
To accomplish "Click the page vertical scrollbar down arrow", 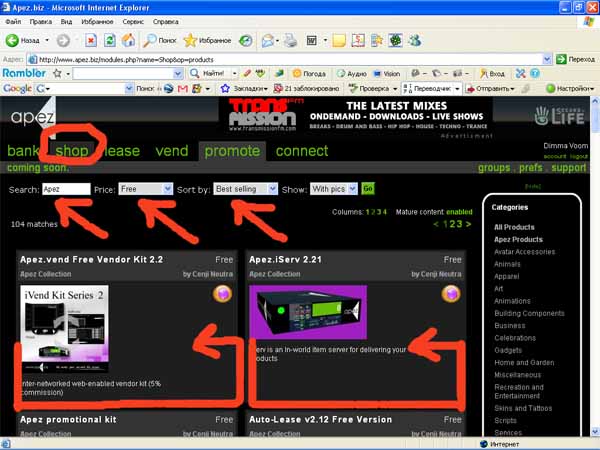I will (x=595, y=432).
